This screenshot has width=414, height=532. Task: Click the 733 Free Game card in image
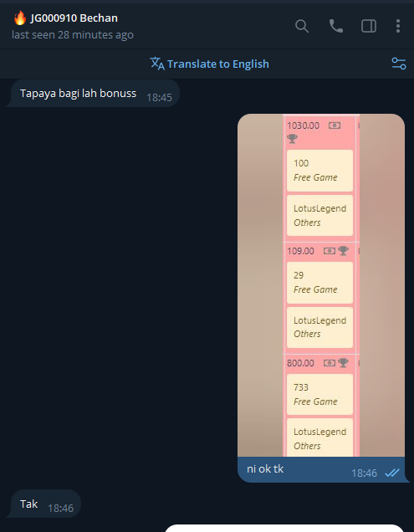[x=319, y=395]
